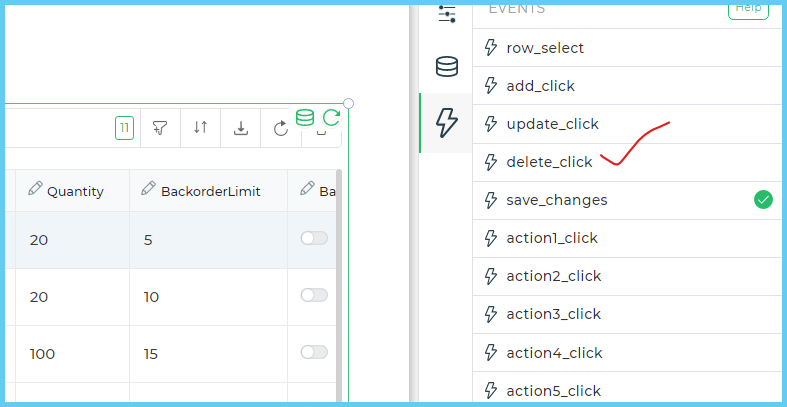Select Quantity cell showing 100
The width and height of the screenshot is (787, 407).
(x=72, y=354)
